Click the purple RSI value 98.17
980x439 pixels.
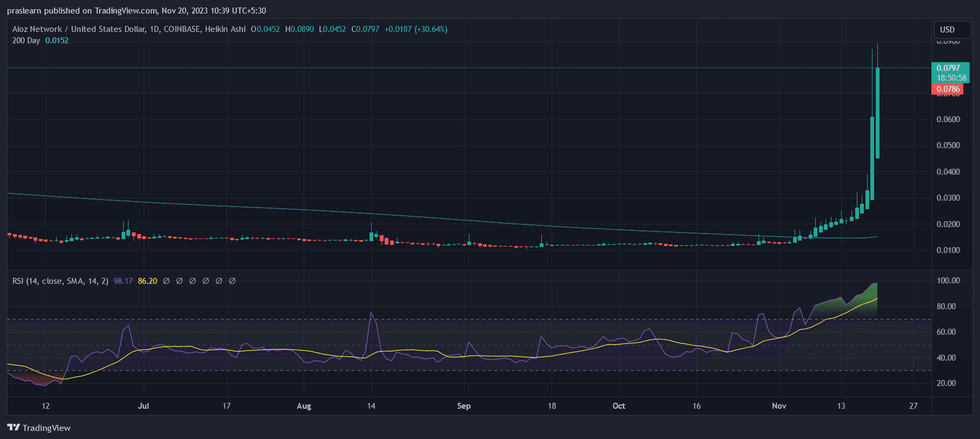[x=123, y=281]
